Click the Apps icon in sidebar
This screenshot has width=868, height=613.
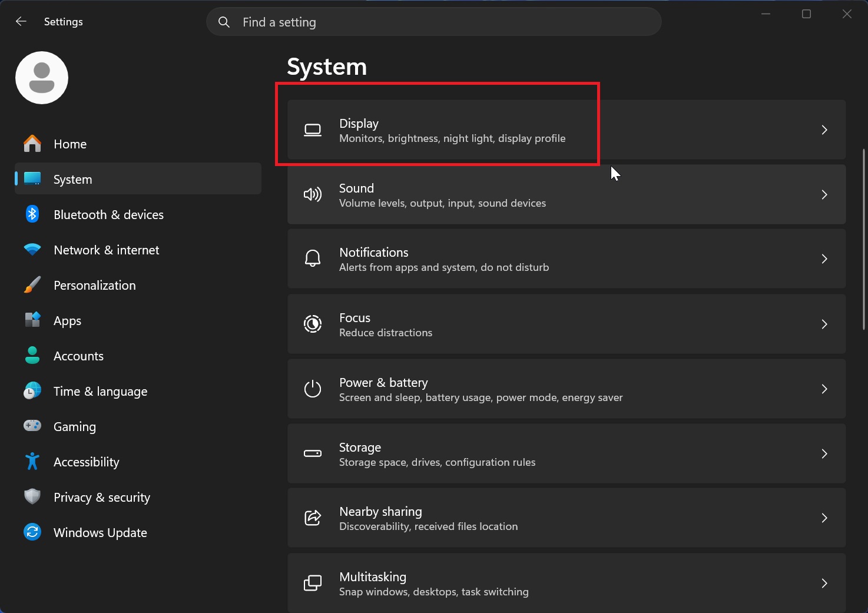[32, 320]
